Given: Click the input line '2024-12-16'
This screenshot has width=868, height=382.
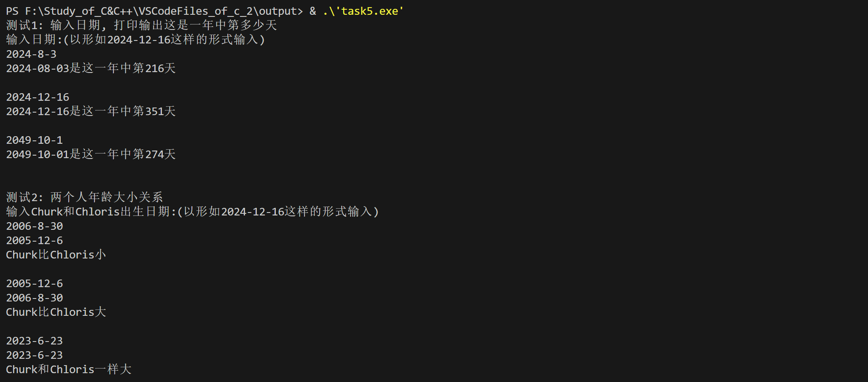Looking at the screenshot, I should (38, 97).
